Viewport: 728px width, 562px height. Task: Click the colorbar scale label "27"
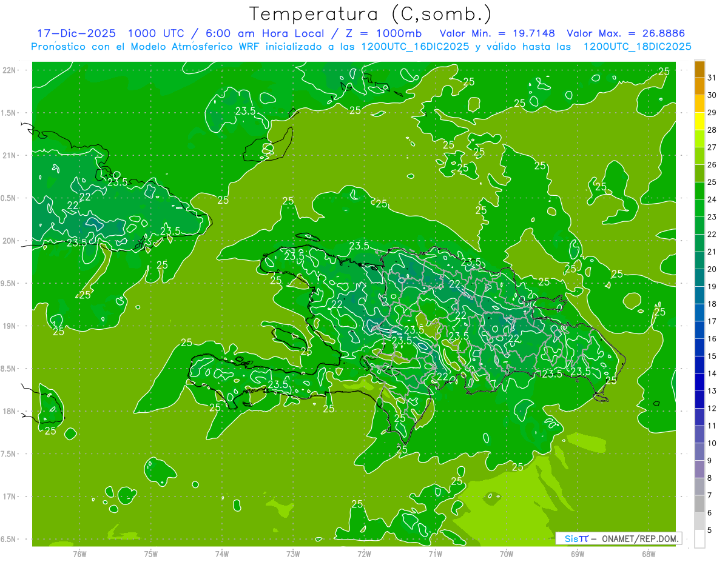712,147
